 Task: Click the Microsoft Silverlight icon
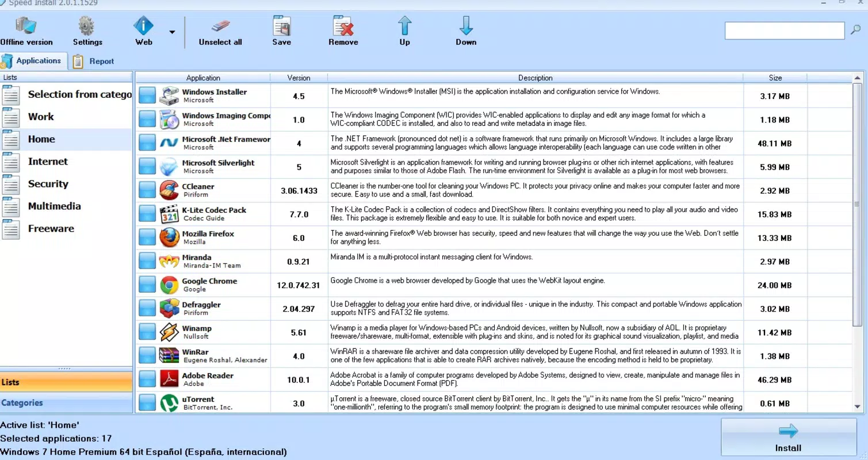pyautogui.click(x=169, y=167)
